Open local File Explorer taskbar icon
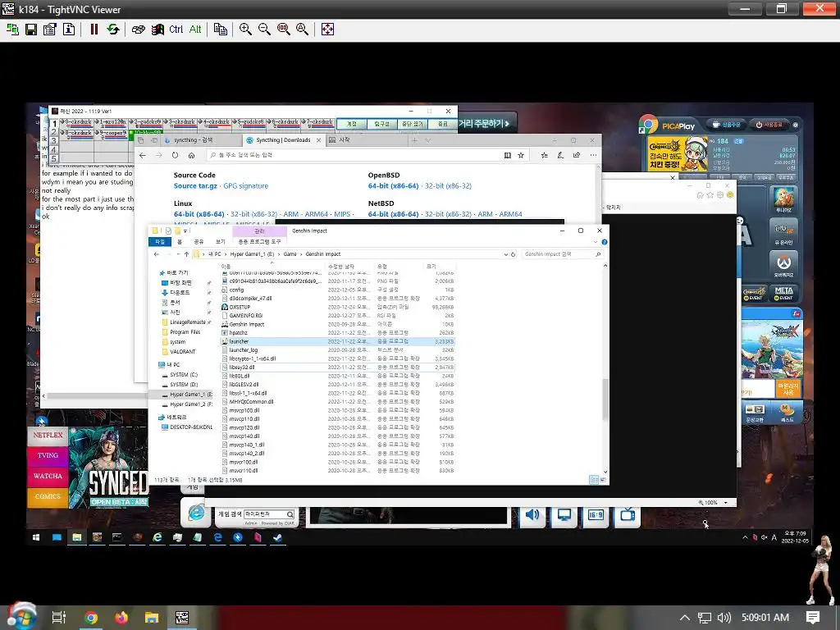The height and width of the screenshot is (630, 840). 152,618
